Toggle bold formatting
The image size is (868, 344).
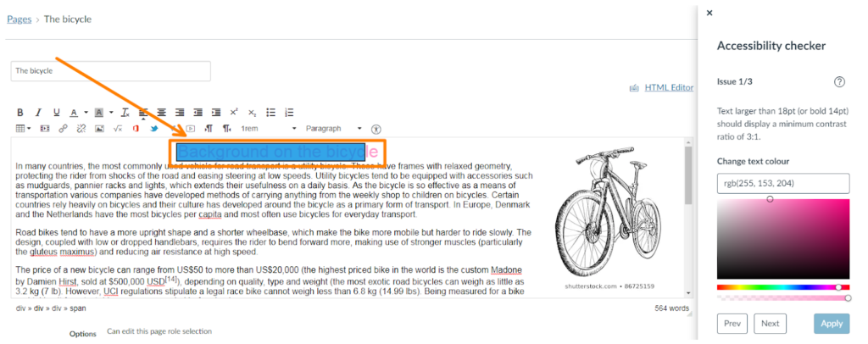pyautogui.click(x=20, y=113)
